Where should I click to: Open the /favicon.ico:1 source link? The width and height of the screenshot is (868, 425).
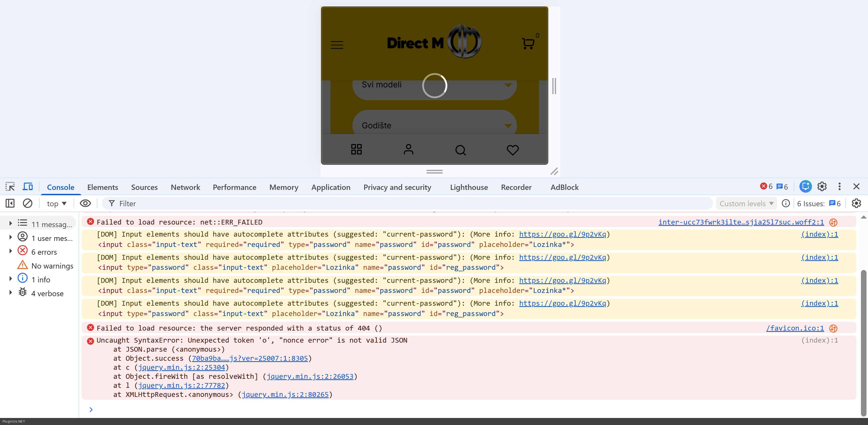795,328
